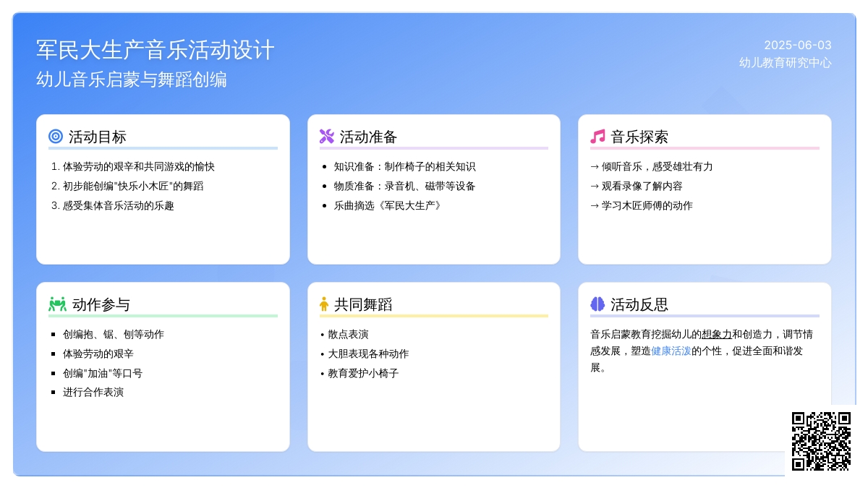This screenshot has height=488, width=868.
Task: Click 进行合作表演 bullet
Action: [93, 392]
